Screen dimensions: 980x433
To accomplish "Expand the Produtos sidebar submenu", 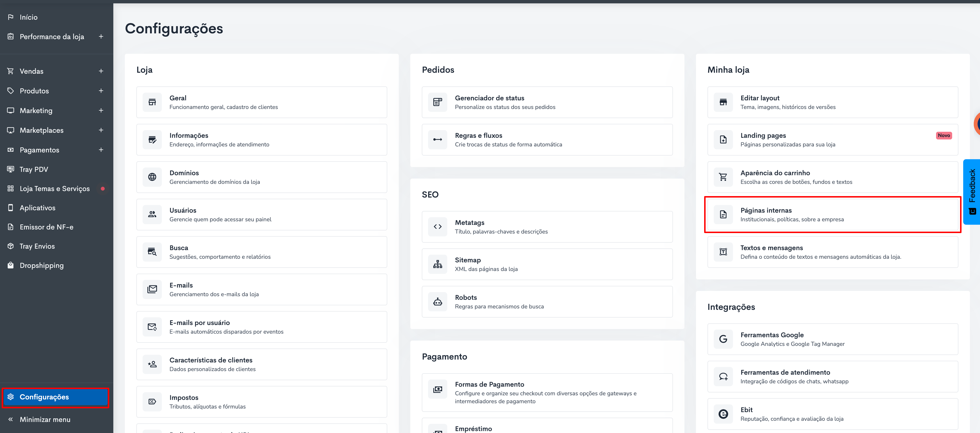I will [x=101, y=91].
